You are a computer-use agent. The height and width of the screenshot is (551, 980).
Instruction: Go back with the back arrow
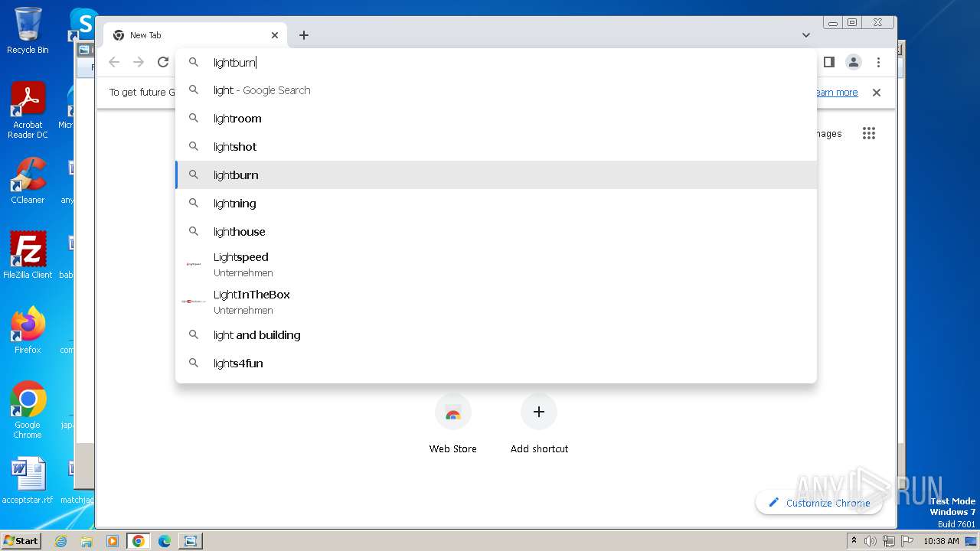(x=114, y=62)
